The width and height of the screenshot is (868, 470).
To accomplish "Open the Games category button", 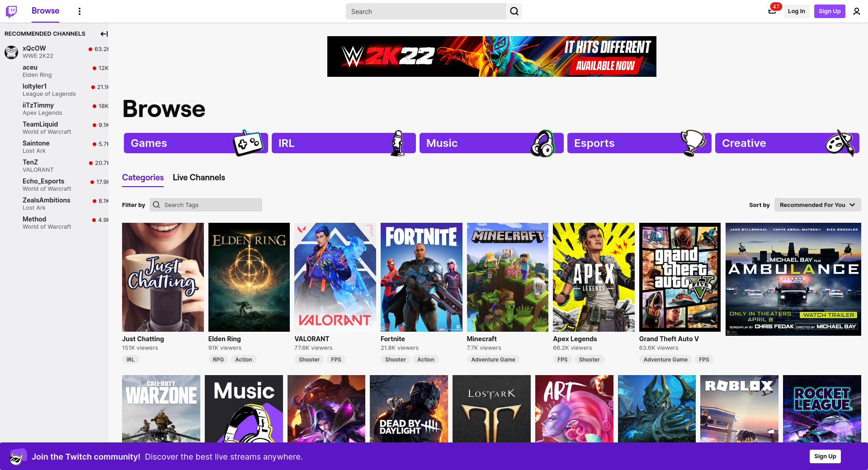I will coord(196,143).
